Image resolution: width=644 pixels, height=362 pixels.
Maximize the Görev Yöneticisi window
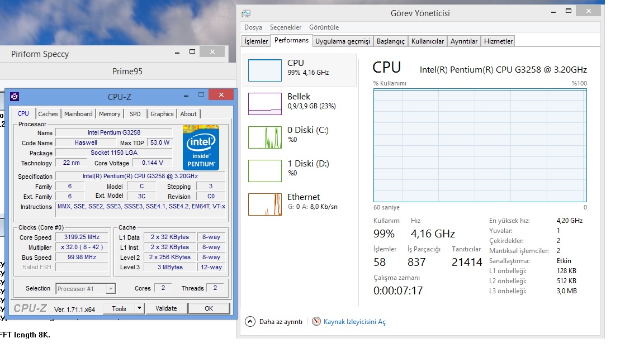click(x=569, y=11)
